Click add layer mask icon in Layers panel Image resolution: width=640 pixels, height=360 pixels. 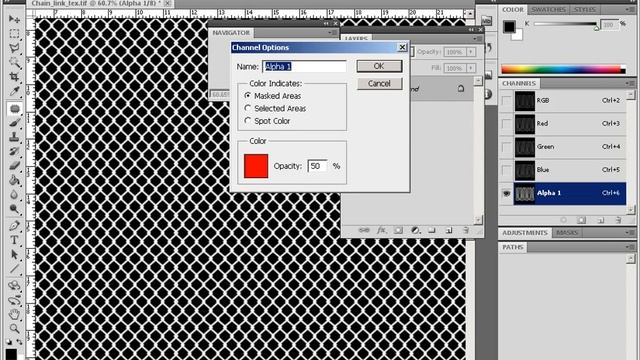click(398, 230)
